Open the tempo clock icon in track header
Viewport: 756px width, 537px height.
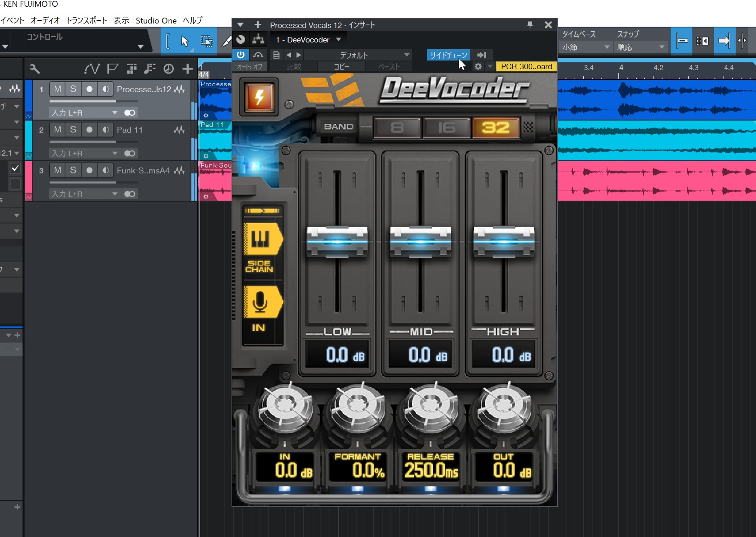coord(168,69)
